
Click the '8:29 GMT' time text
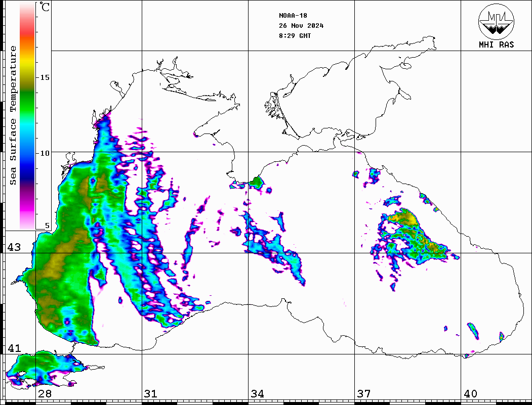click(x=295, y=36)
